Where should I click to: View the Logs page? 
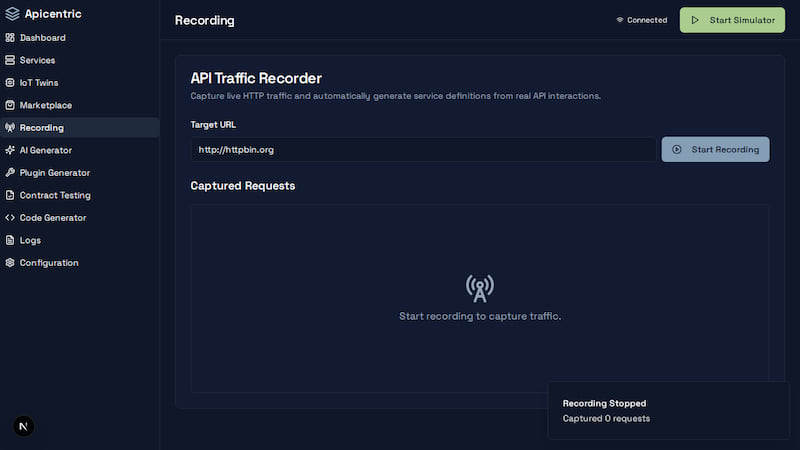(80, 240)
